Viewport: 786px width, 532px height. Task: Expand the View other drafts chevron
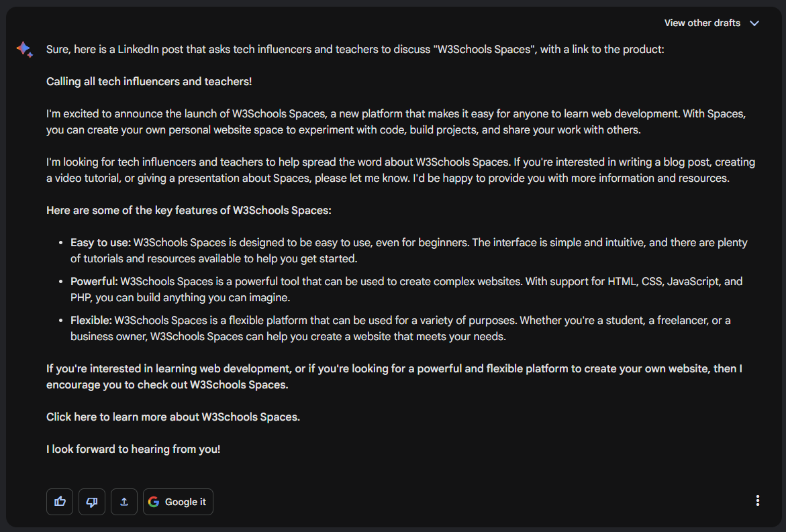[754, 23]
